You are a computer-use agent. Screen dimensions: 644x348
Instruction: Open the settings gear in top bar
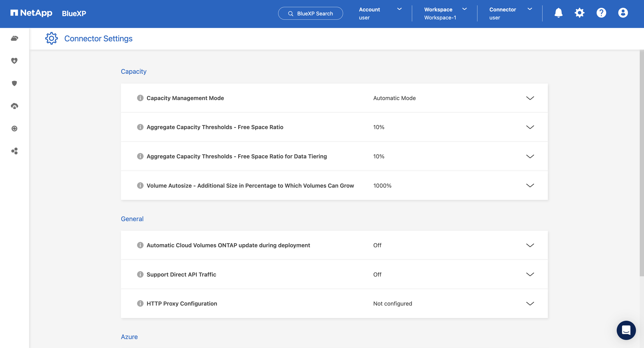(580, 13)
